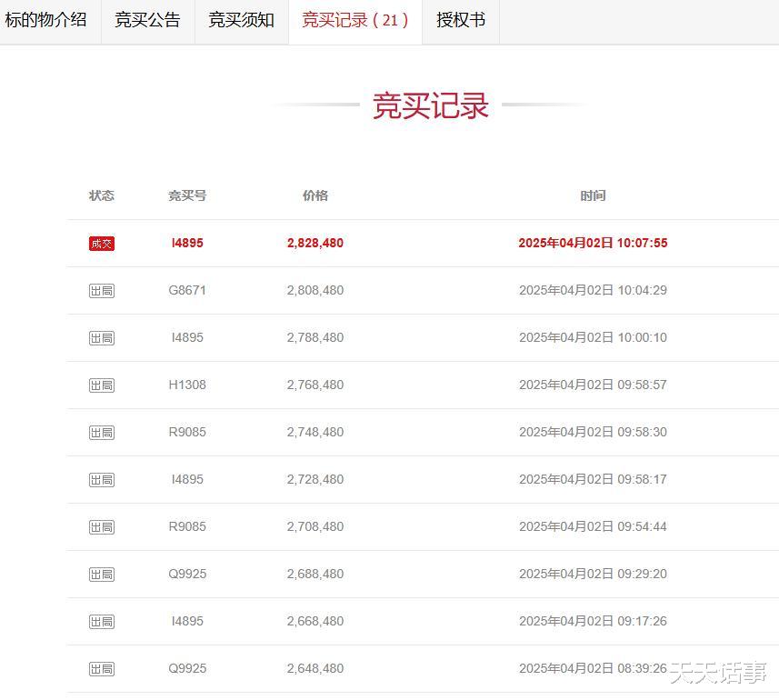Click the price 2,668,480
Screen dimensions: 779x700
(315, 621)
